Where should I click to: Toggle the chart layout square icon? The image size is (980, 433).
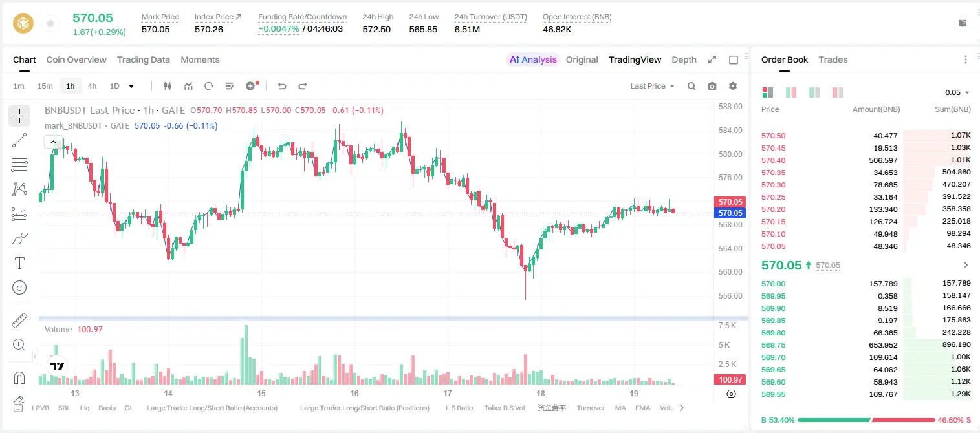[734, 59]
